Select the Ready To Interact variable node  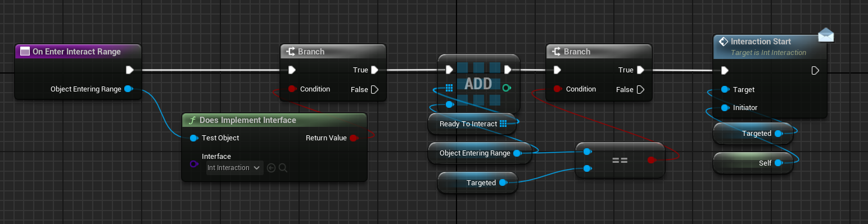(x=472, y=124)
